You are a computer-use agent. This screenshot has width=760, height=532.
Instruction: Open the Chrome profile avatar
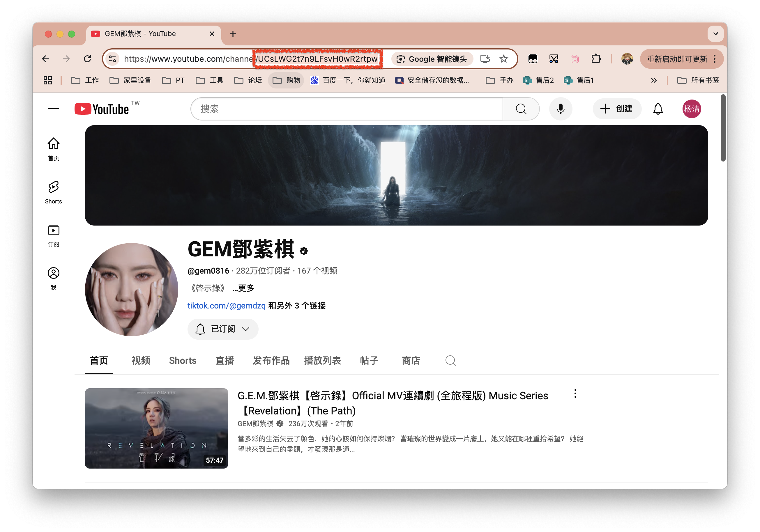tap(627, 59)
